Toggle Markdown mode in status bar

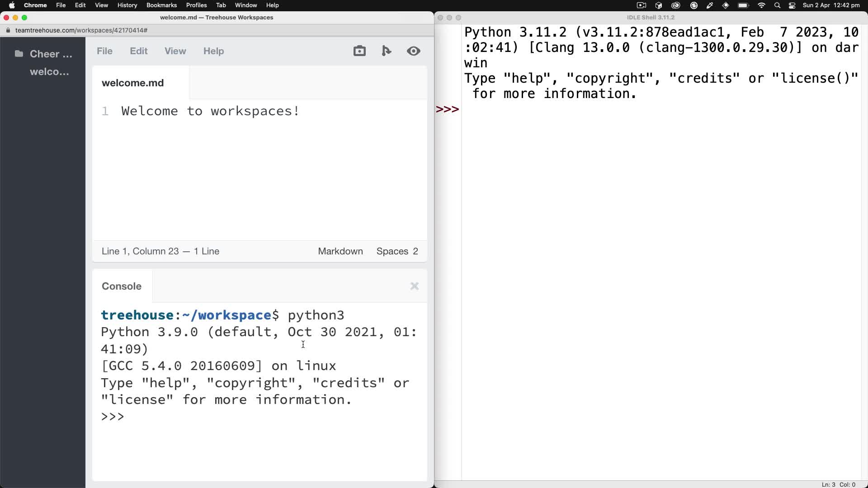(x=340, y=251)
